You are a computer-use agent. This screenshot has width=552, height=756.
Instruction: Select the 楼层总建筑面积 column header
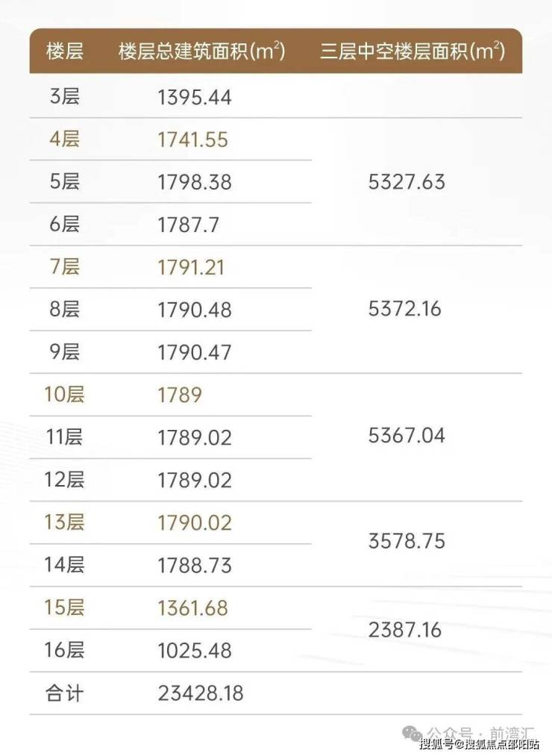[x=201, y=51]
